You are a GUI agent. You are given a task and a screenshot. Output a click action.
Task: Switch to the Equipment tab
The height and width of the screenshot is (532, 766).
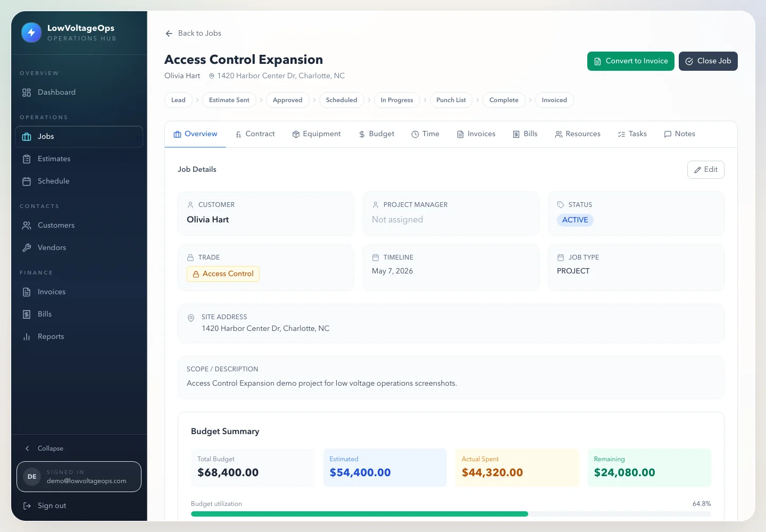[317, 134]
